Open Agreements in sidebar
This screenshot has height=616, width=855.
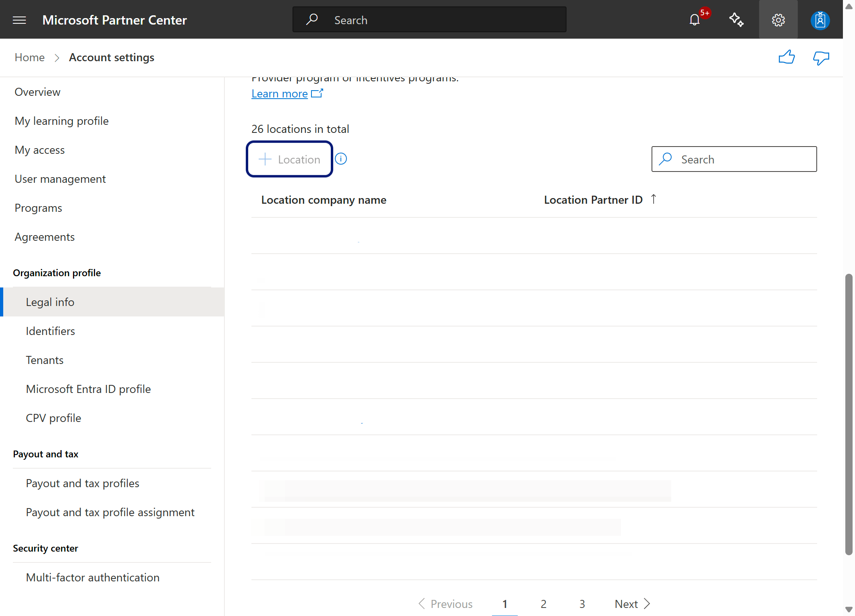44,237
